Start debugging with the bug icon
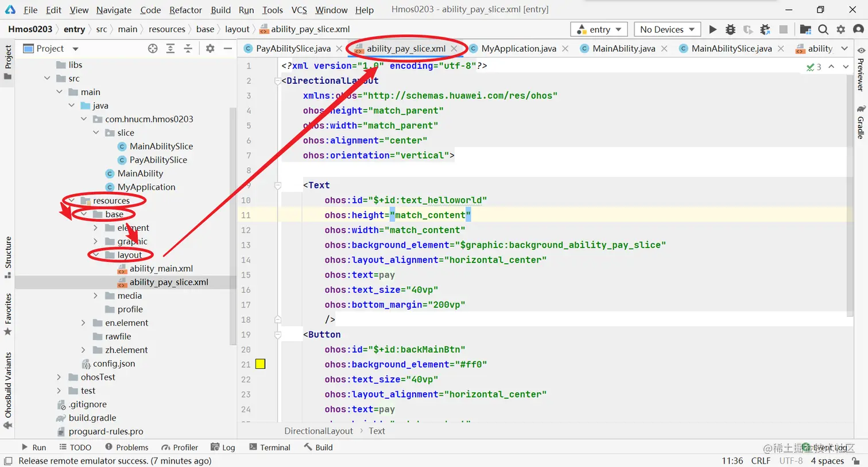Image resolution: width=868 pixels, height=467 pixels. [x=730, y=29]
